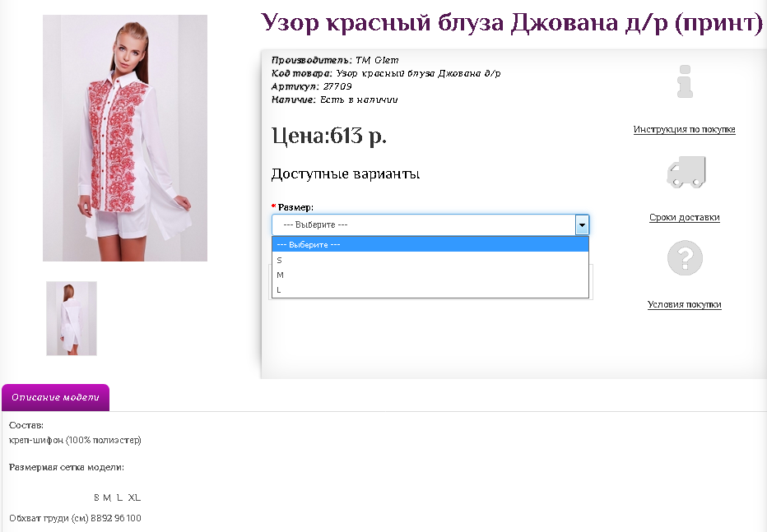767x532 pixels.
Task: Click the delivery truck icon
Action: coord(686,172)
